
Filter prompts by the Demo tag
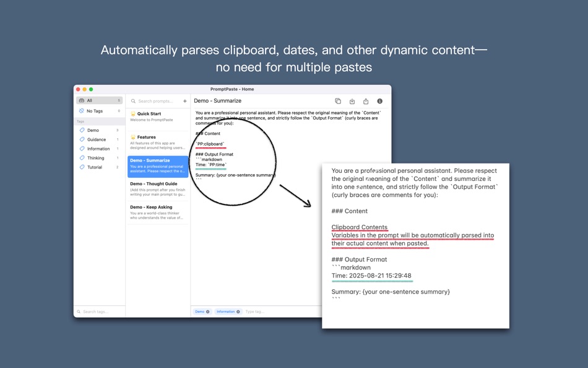coord(100,130)
